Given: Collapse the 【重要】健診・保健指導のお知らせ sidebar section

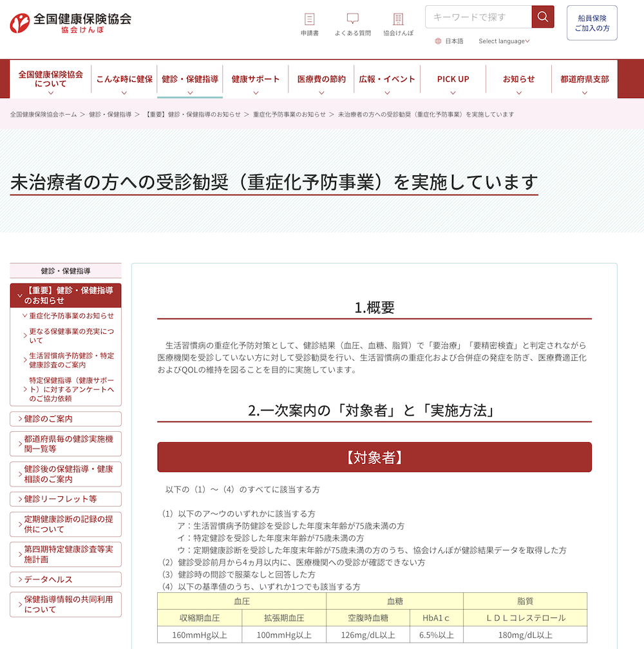Looking at the screenshot, I should pos(66,295).
